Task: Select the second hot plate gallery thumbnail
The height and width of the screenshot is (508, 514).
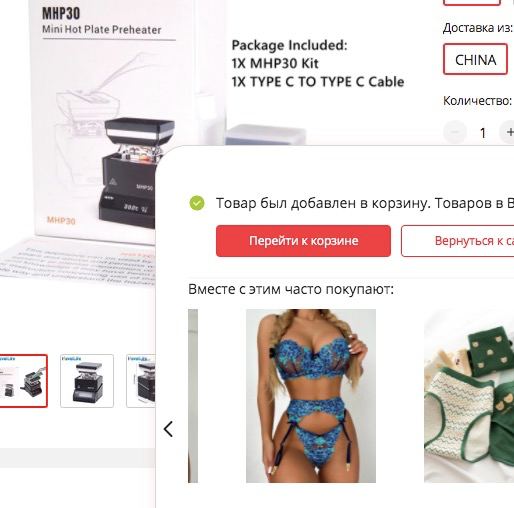Action: 87,381
